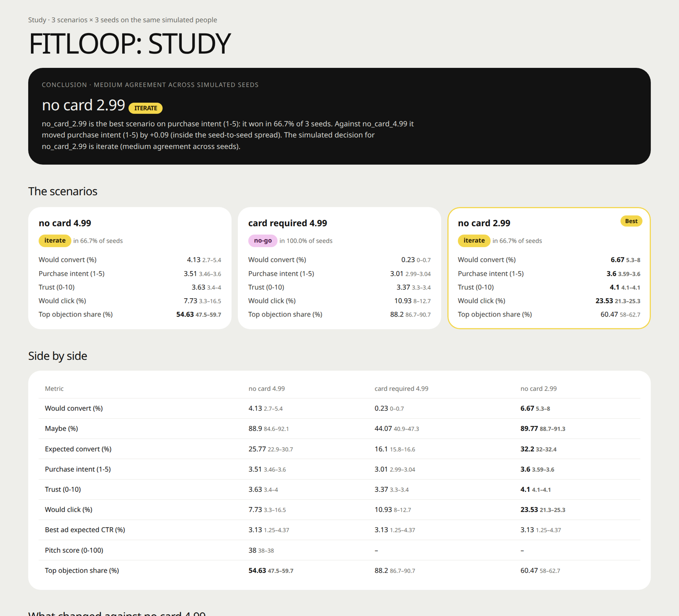Click the Best ad expected CTR (%) row label

point(85,530)
